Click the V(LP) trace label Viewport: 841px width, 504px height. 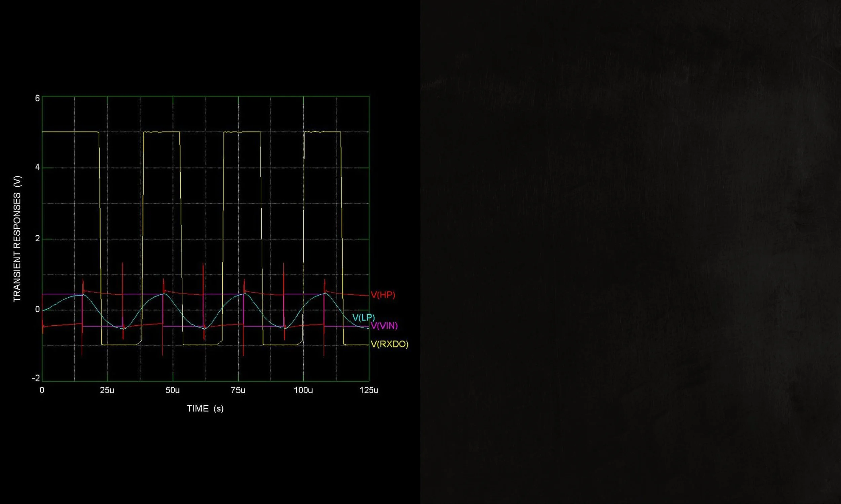click(x=363, y=318)
